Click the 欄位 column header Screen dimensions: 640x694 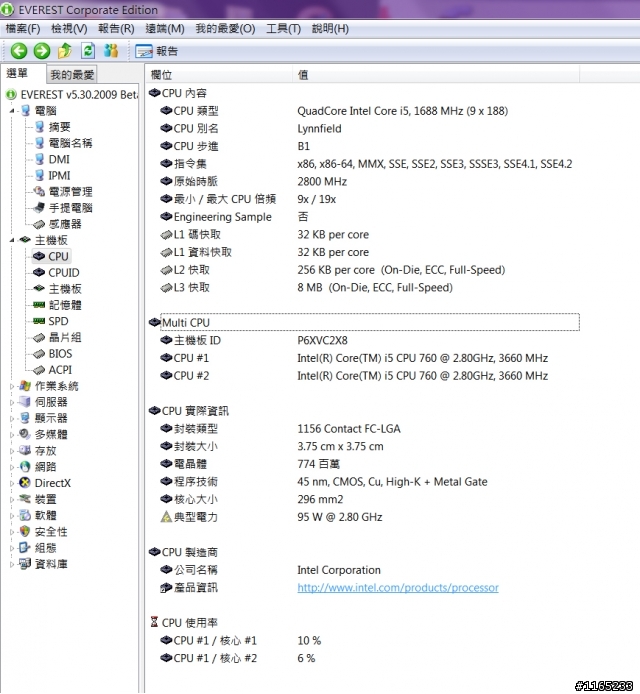click(x=219, y=75)
